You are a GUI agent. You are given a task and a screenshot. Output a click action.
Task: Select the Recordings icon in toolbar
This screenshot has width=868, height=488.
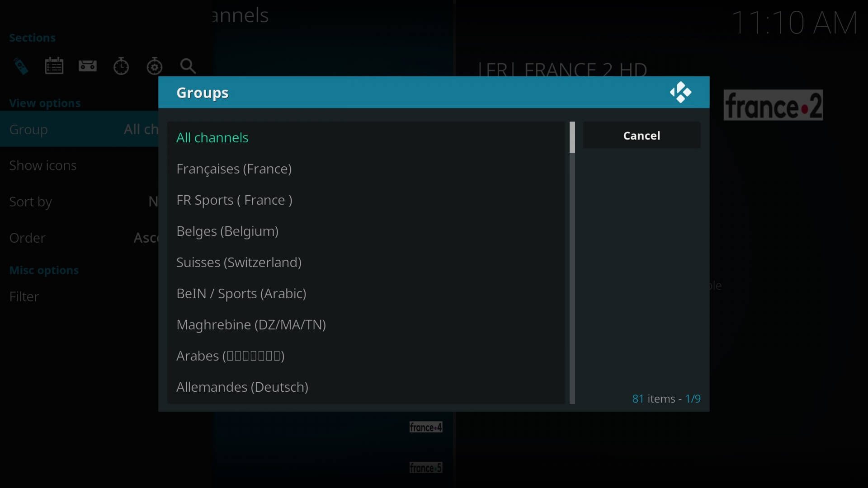88,66
